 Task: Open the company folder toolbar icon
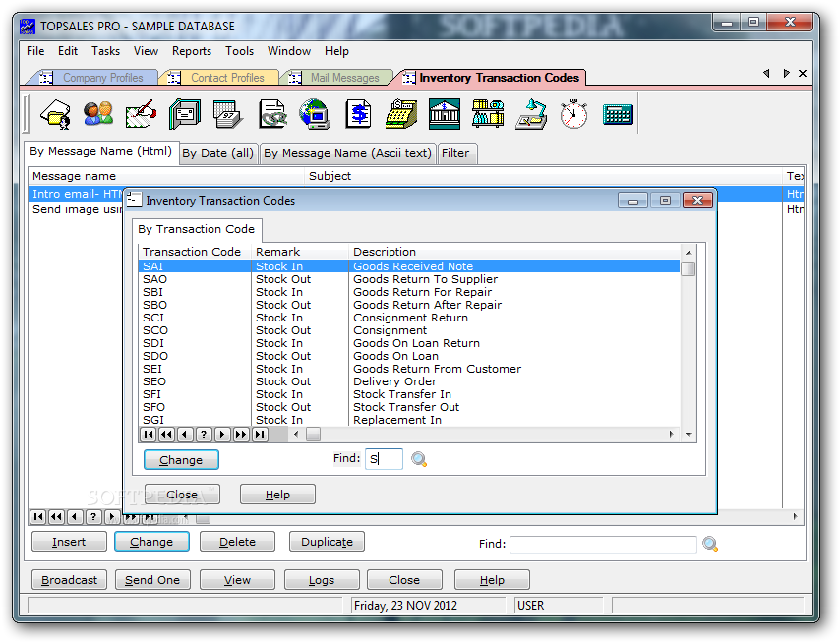click(x=55, y=114)
